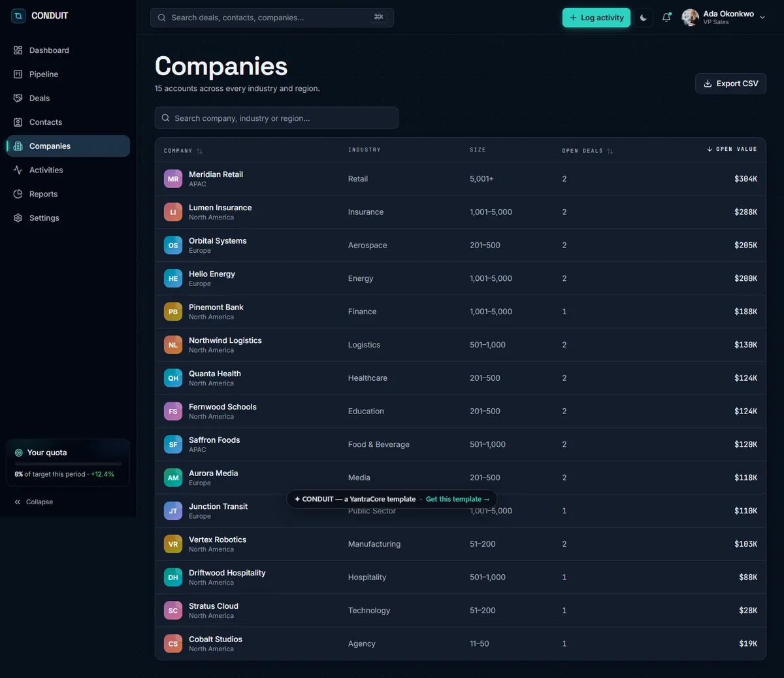The image size is (784, 678).
Task: Click the Log activity button
Action: 596,18
